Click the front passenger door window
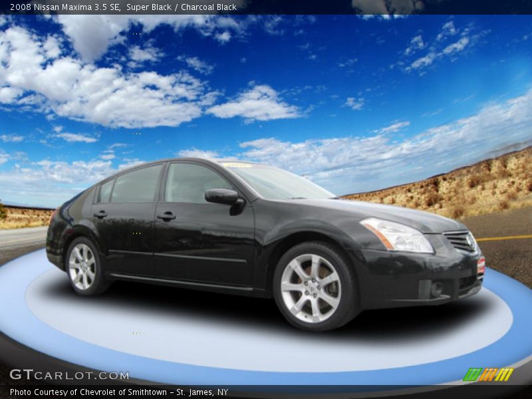 click(192, 183)
